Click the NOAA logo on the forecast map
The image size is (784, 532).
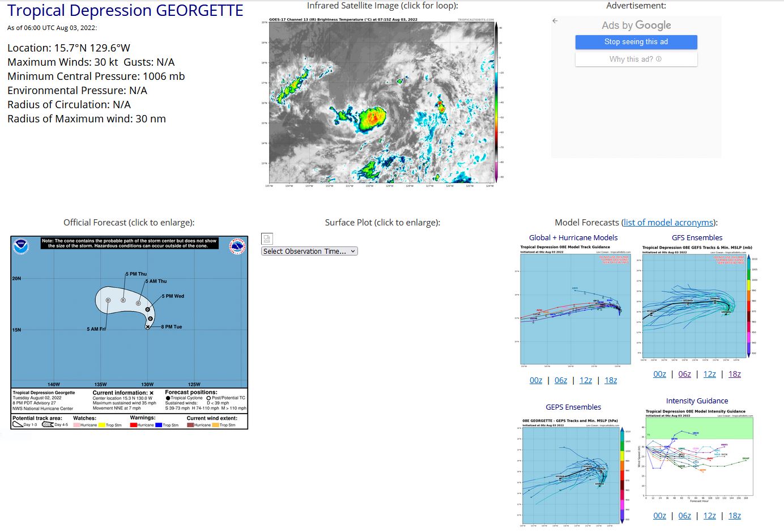[22, 246]
